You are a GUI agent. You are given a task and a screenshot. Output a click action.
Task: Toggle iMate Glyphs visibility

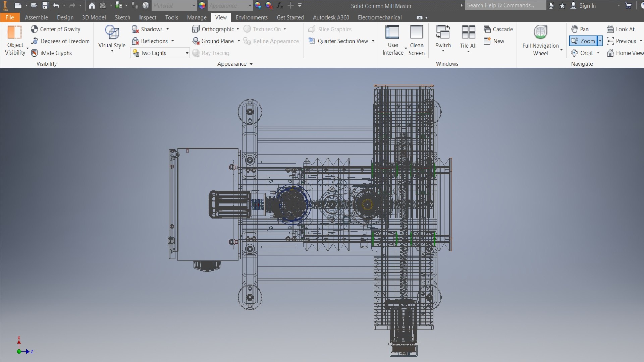51,53
